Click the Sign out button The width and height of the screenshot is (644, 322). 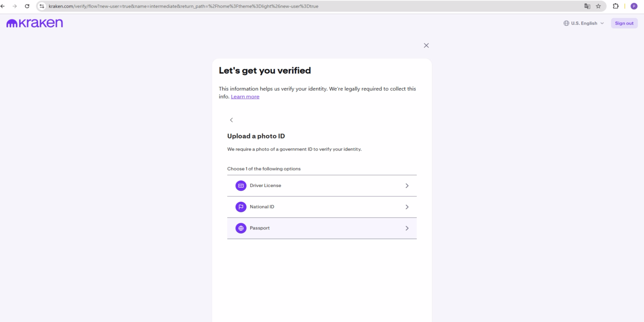624,23
